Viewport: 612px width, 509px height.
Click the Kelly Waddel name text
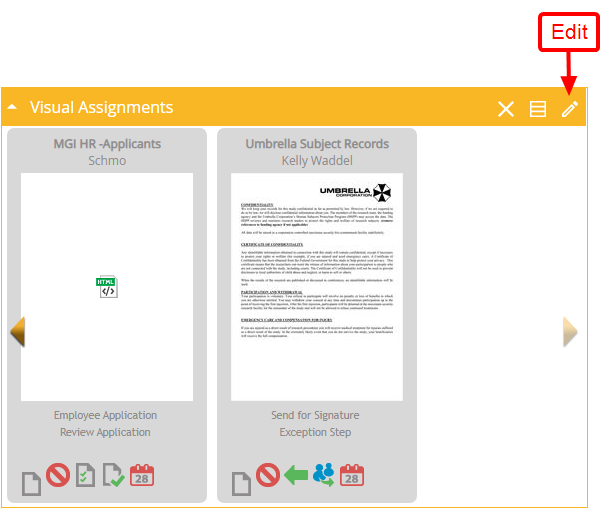tap(317, 160)
